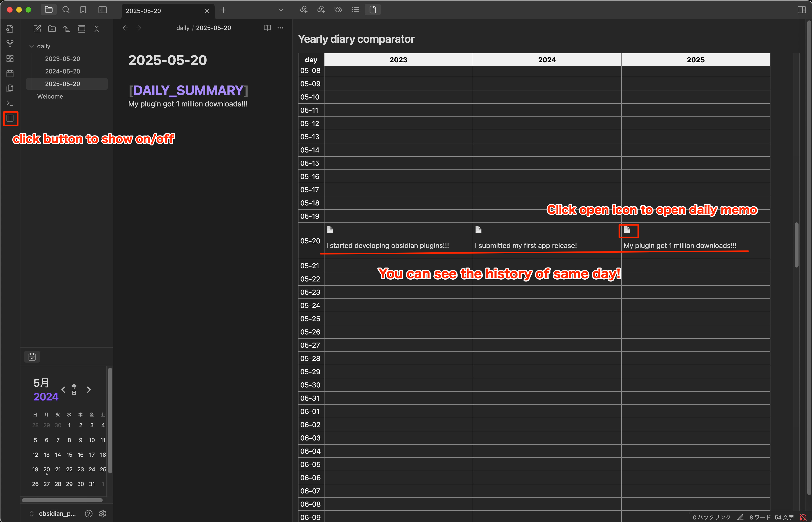Toggle reading view book icon

point(267,28)
